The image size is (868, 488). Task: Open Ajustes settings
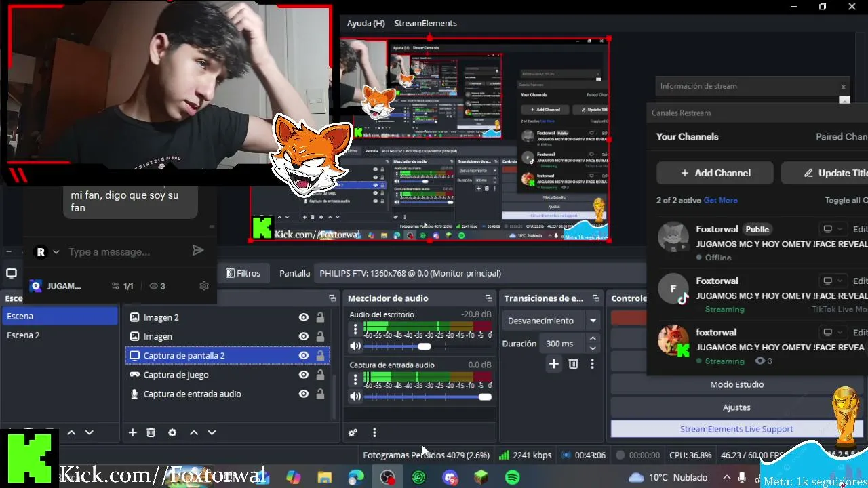pos(736,407)
